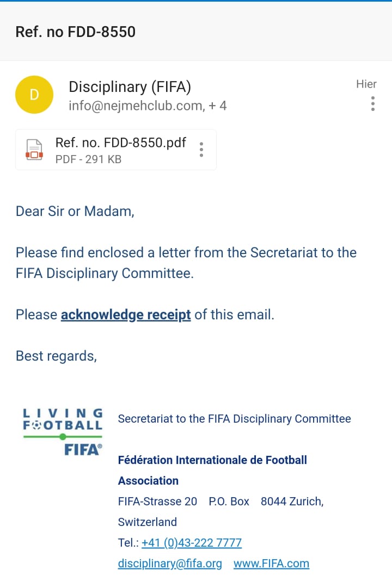
Task: Open the attachment's three-dot menu
Action: (201, 149)
